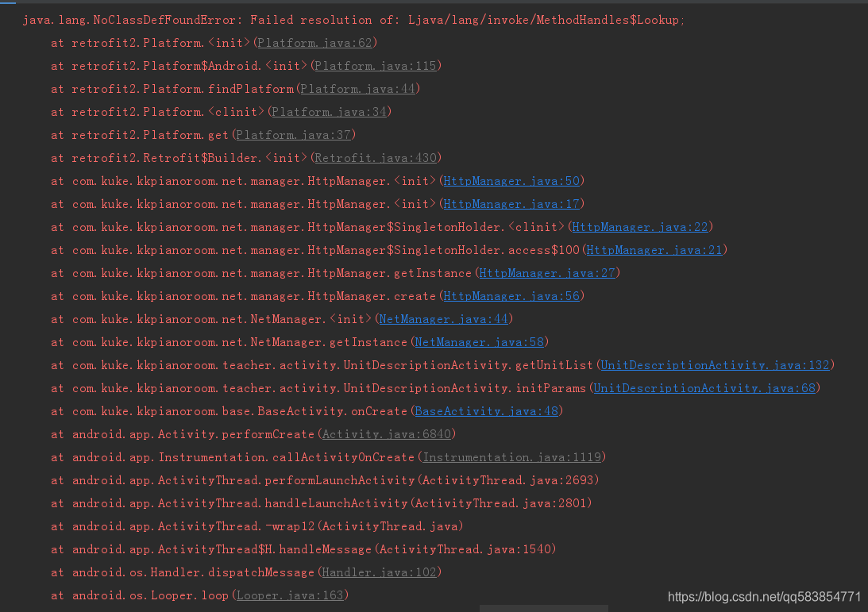
Task: Open the Platform.java:62 source link
Action: 314,43
